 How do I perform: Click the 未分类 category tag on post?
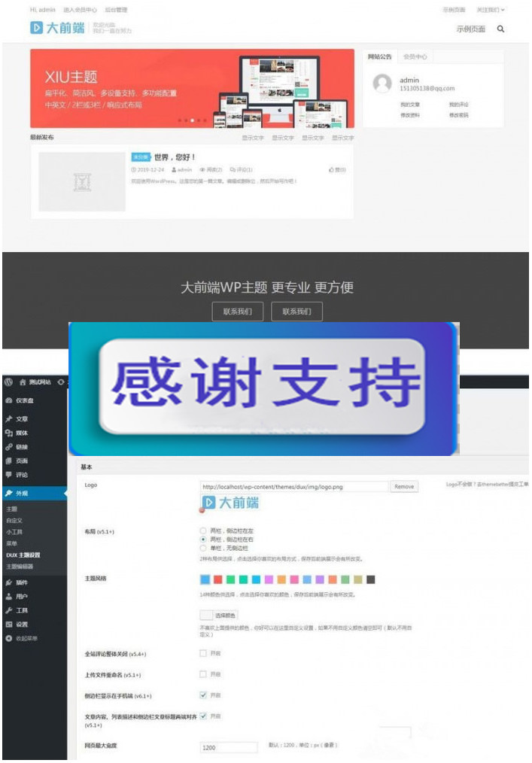[x=141, y=157]
